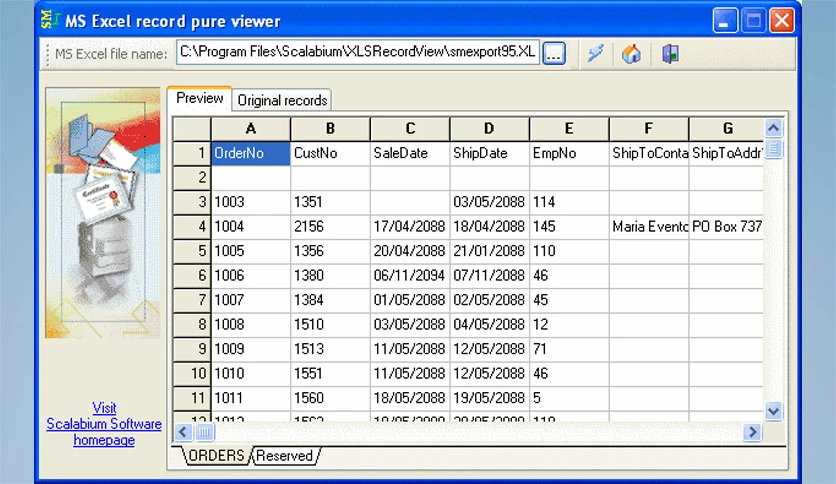Select the ShipDate header cell

[489, 154]
